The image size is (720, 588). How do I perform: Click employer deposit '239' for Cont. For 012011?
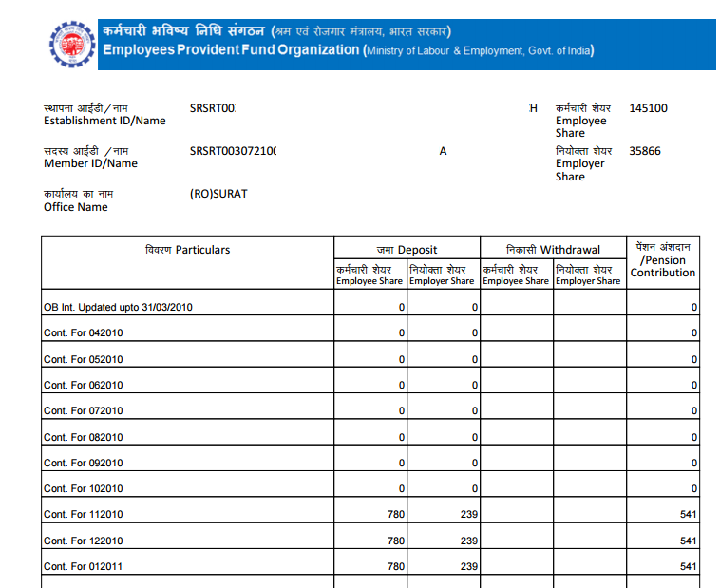click(469, 567)
